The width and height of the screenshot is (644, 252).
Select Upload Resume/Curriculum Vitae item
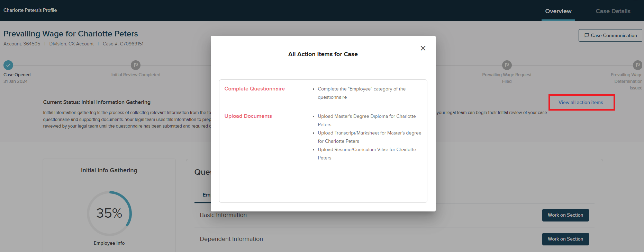(x=366, y=150)
